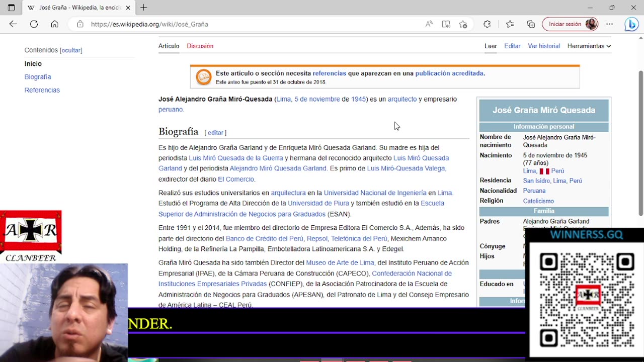Open the tab actions menu

(x=11, y=8)
